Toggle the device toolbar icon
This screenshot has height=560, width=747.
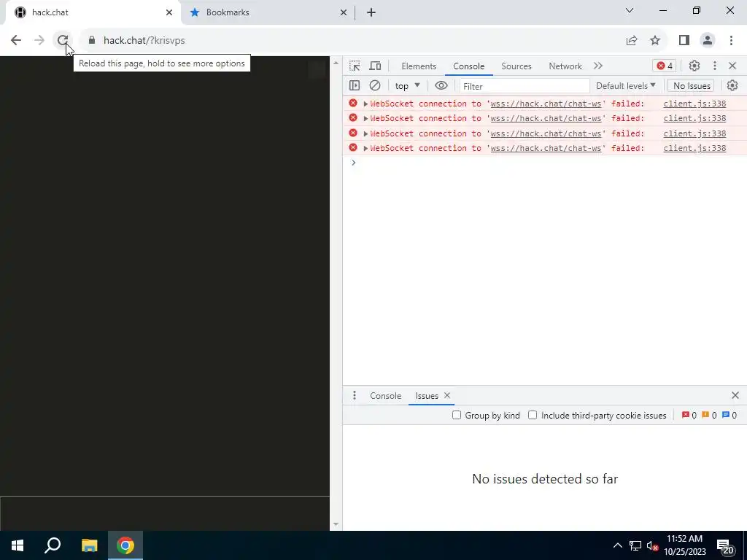[376, 66]
